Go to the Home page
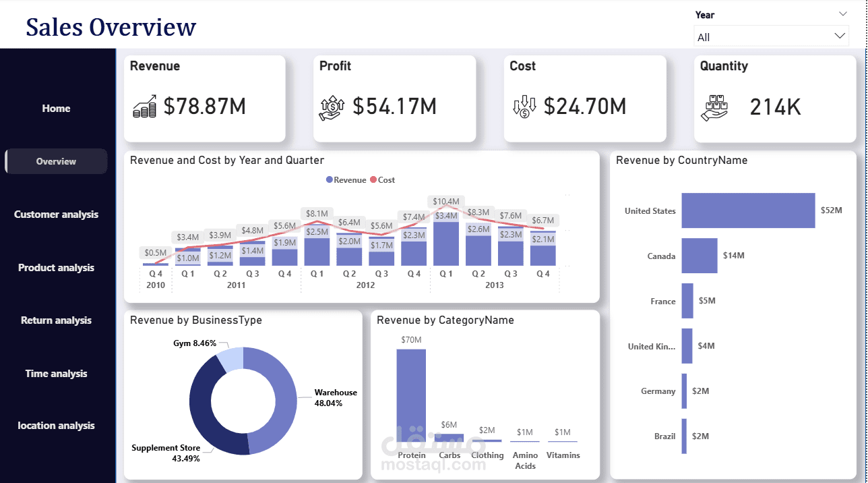The image size is (868, 483). tap(56, 109)
